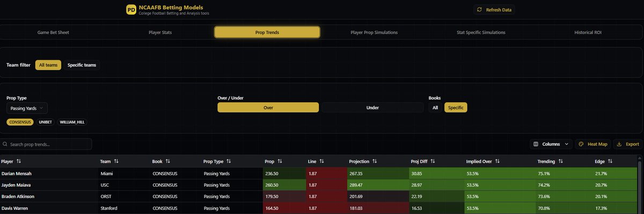The width and height of the screenshot is (644, 214).
Task: Sort by Edge column arrows
Action: point(610,161)
